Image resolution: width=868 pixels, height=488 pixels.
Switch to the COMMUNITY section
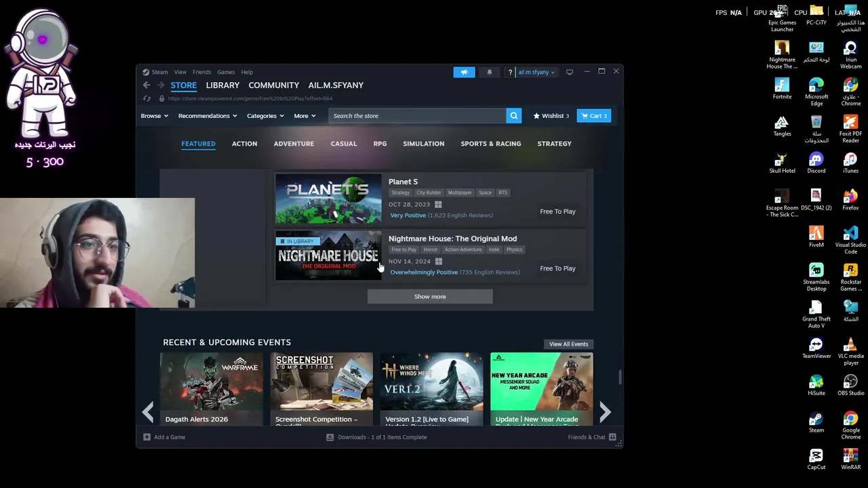[x=273, y=85]
